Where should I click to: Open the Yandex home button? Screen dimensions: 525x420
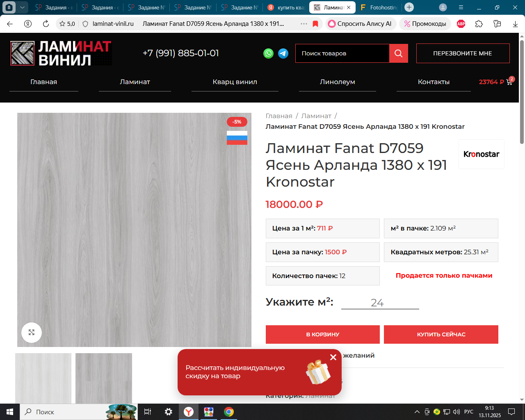pyautogui.click(x=28, y=24)
